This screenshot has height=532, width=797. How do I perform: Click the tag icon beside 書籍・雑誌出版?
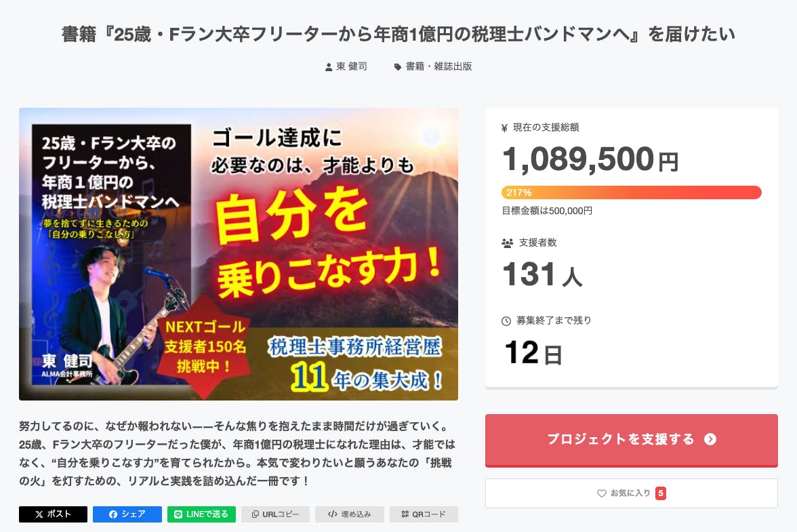(398, 67)
